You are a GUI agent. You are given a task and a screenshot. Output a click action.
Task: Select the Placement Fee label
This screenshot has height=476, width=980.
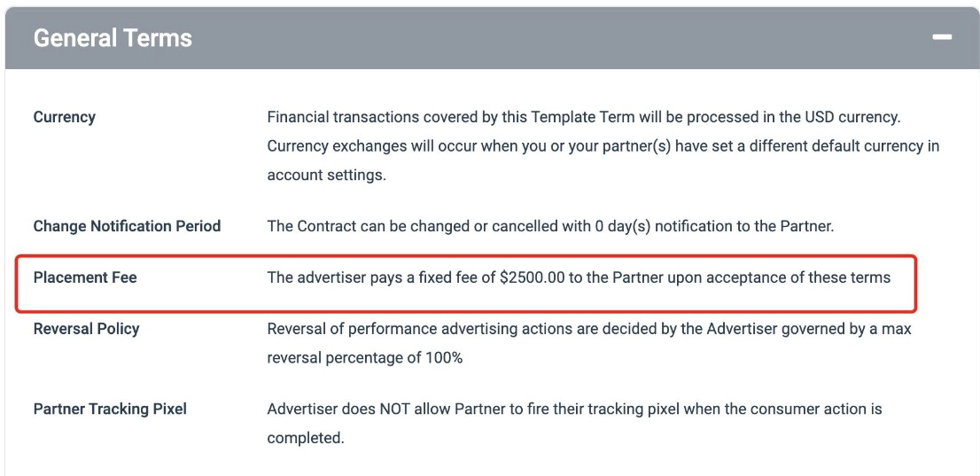[x=85, y=277]
